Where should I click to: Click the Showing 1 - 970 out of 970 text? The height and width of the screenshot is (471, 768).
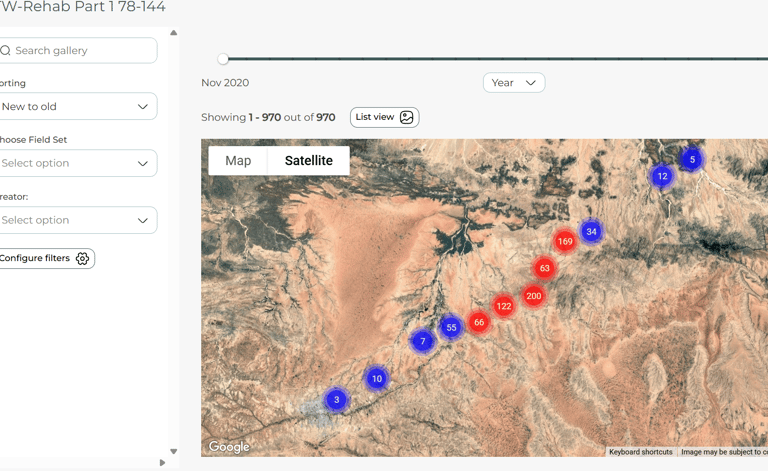click(268, 118)
